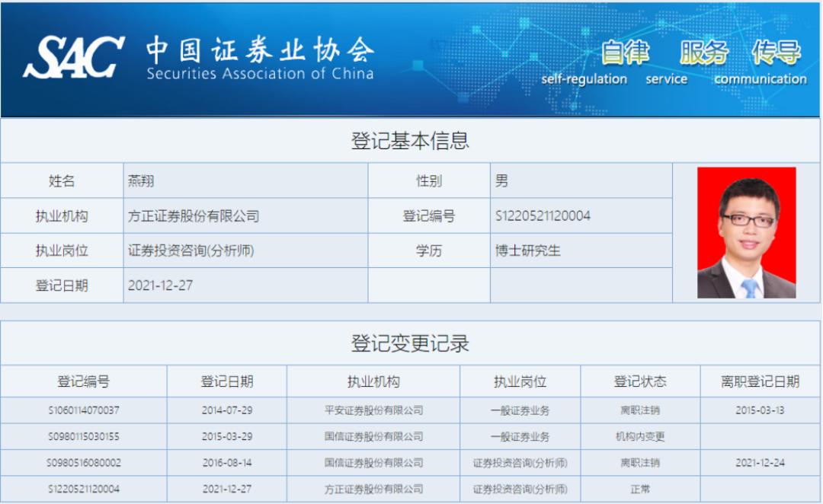The width and height of the screenshot is (823, 504).
Task: Click the ID portrait photo
Action: 746,233
